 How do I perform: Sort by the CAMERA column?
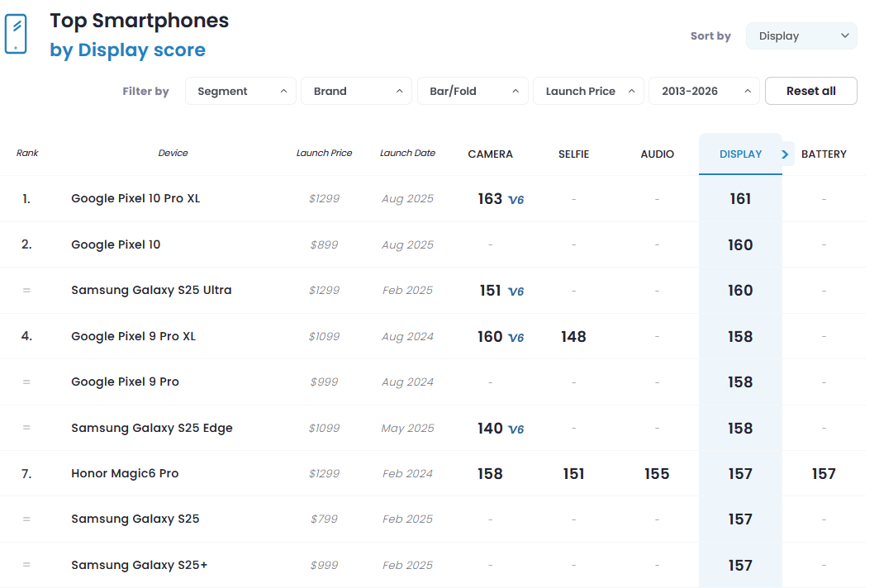491,154
